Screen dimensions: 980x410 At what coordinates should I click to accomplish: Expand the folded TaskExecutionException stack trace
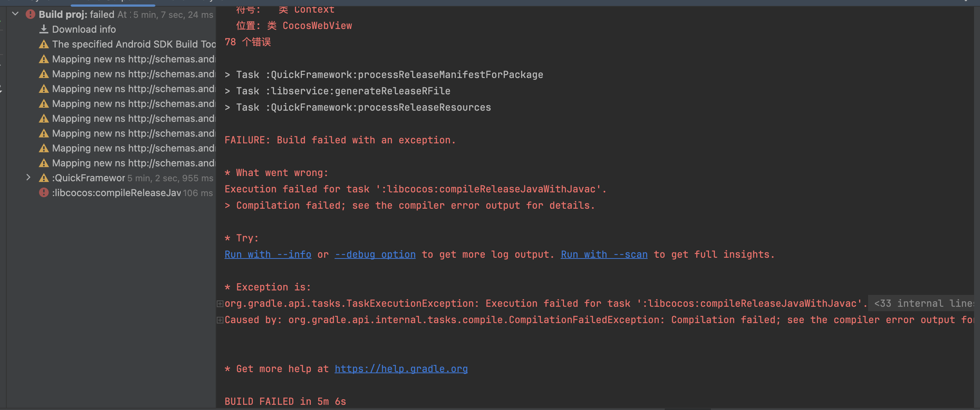(x=220, y=304)
